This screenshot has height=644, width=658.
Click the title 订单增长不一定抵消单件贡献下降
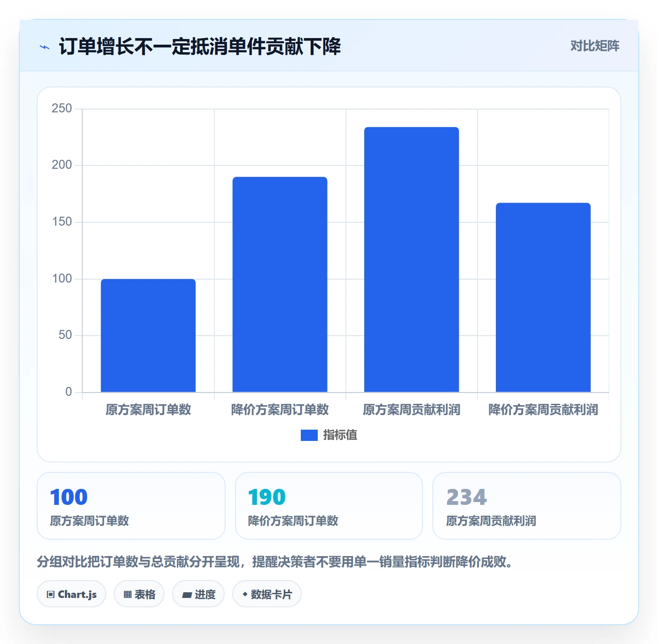200,47
